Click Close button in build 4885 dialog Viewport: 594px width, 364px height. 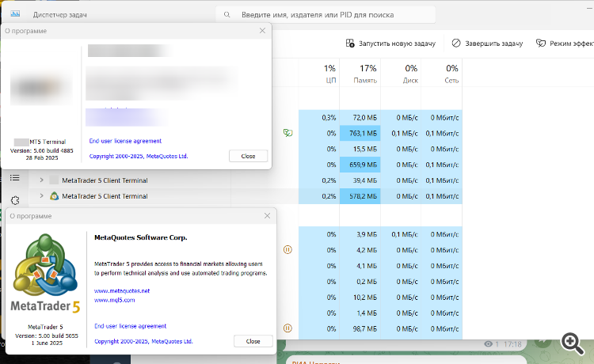pyautogui.click(x=248, y=156)
